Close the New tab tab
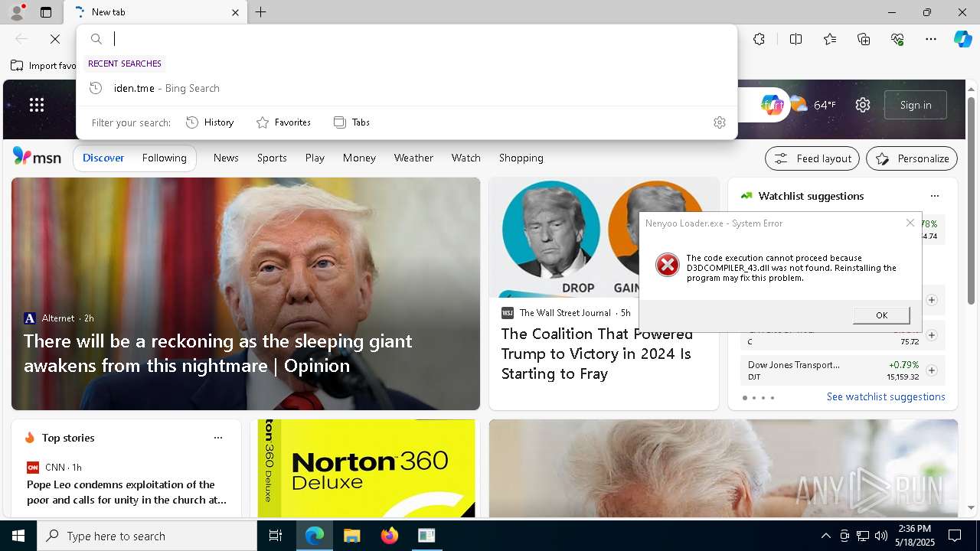The image size is (980, 551). (x=235, y=12)
